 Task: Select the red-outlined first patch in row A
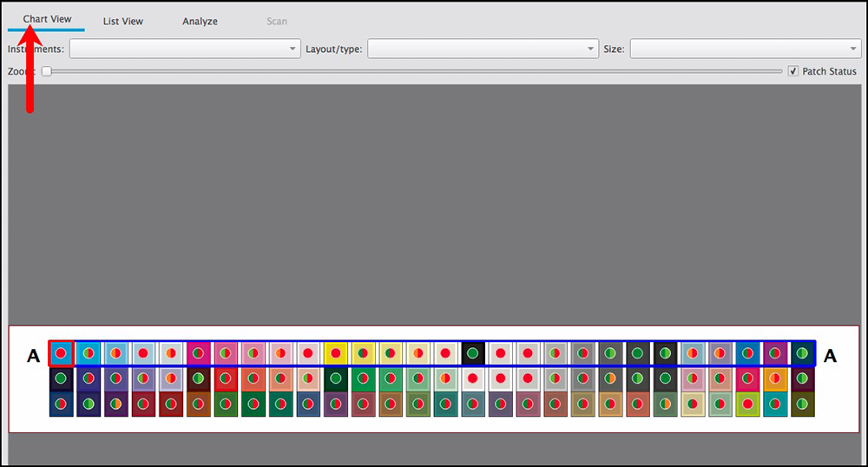point(61,353)
